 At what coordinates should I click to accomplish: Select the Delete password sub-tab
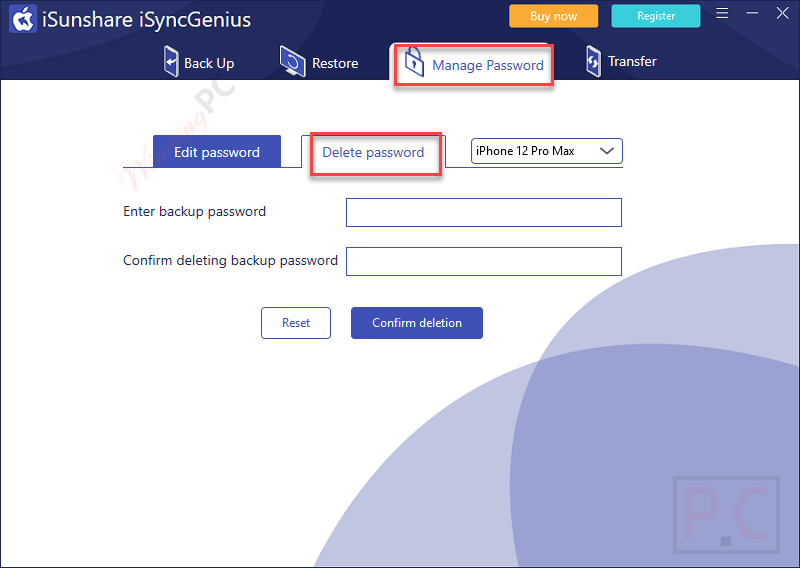coord(373,152)
